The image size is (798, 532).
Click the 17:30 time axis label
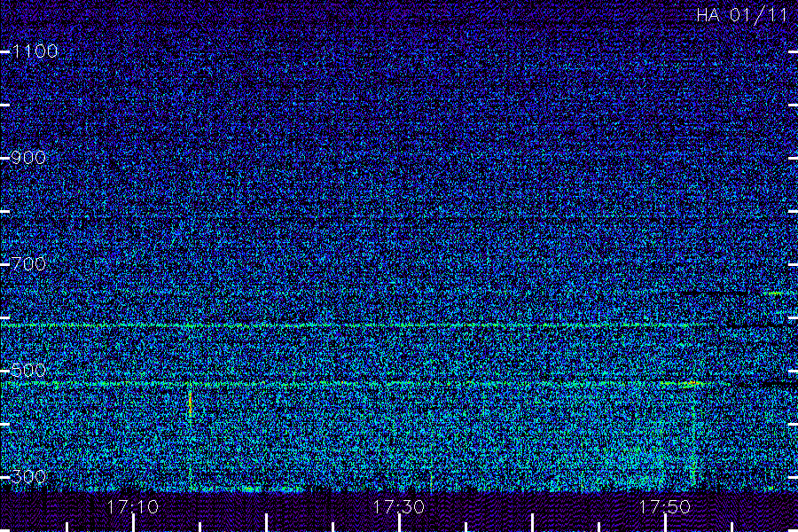click(398, 507)
